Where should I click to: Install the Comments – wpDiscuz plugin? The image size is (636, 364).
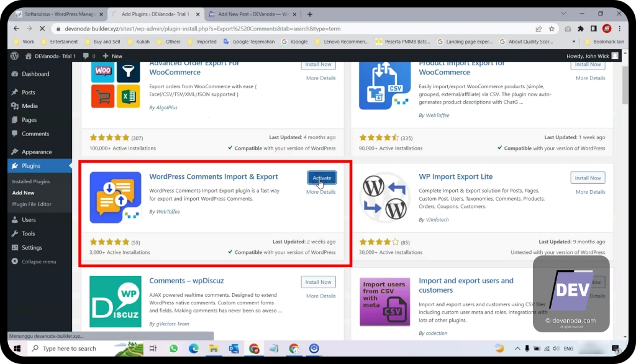pos(319,282)
